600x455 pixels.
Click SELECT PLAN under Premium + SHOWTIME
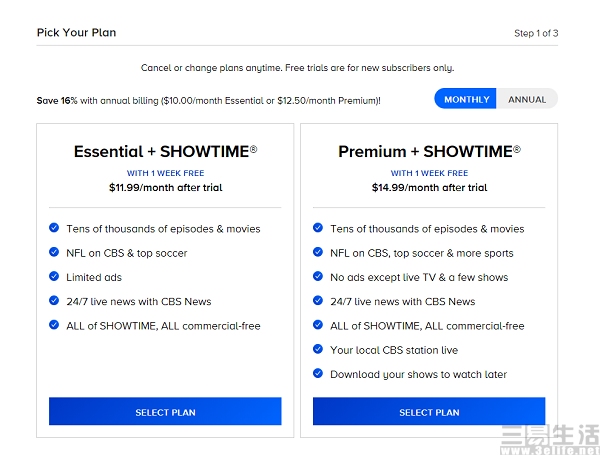(429, 412)
